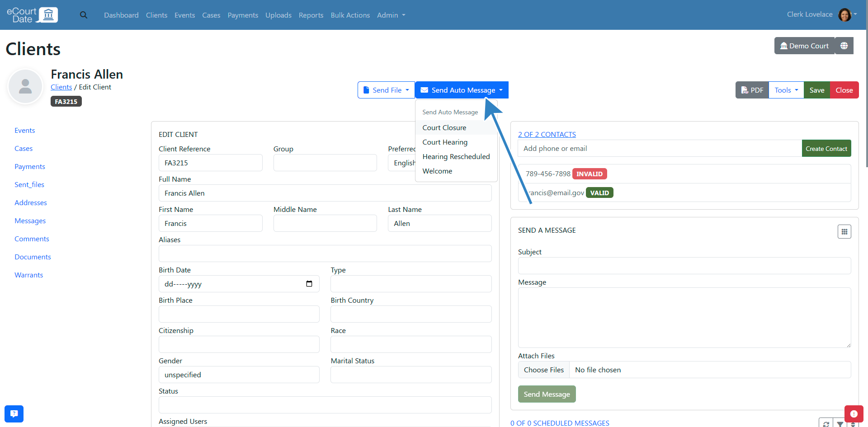The height and width of the screenshot is (427, 868).
Task: Open Events in the top navbar
Action: click(x=185, y=15)
